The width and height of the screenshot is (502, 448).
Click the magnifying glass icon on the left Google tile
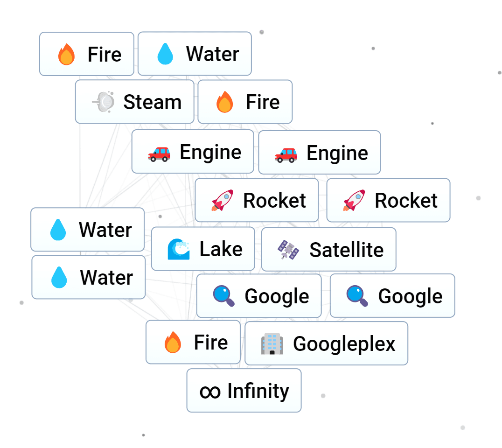(223, 296)
